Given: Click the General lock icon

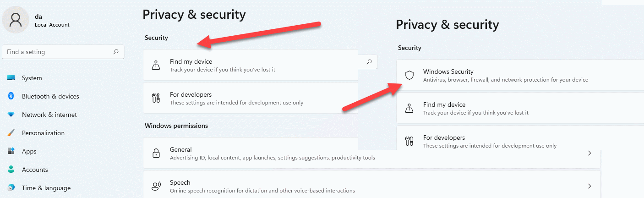Looking at the screenshot, I should click(156, 153).
